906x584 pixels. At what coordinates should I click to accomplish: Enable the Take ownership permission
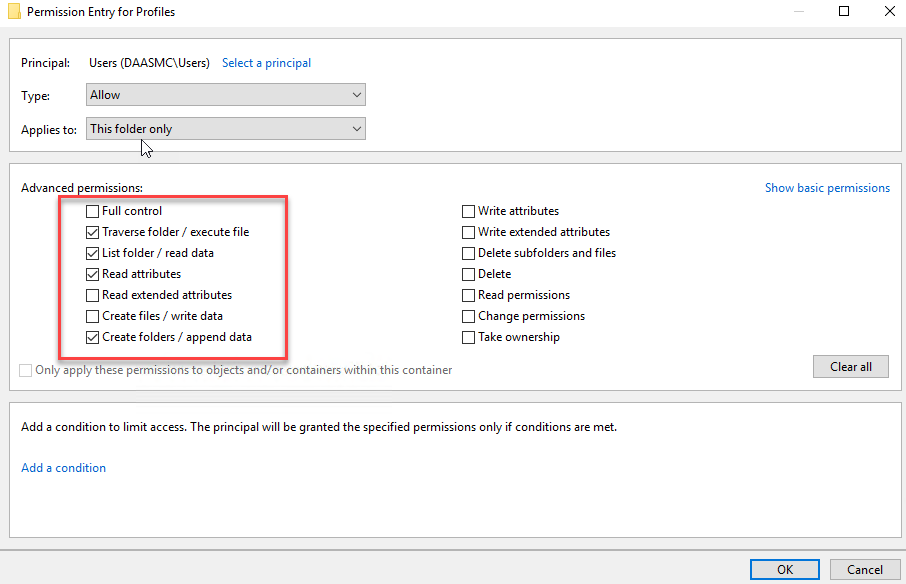tap(469, 337)
